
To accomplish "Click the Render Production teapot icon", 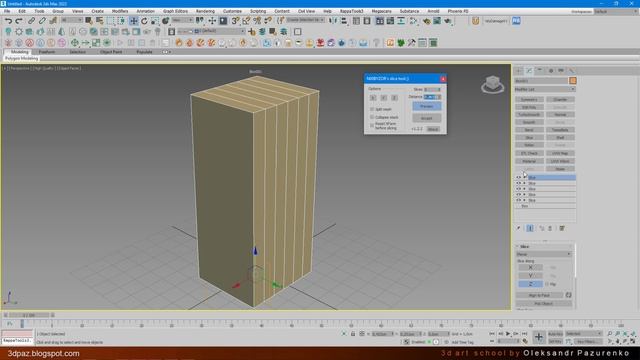I will point(448,20).
